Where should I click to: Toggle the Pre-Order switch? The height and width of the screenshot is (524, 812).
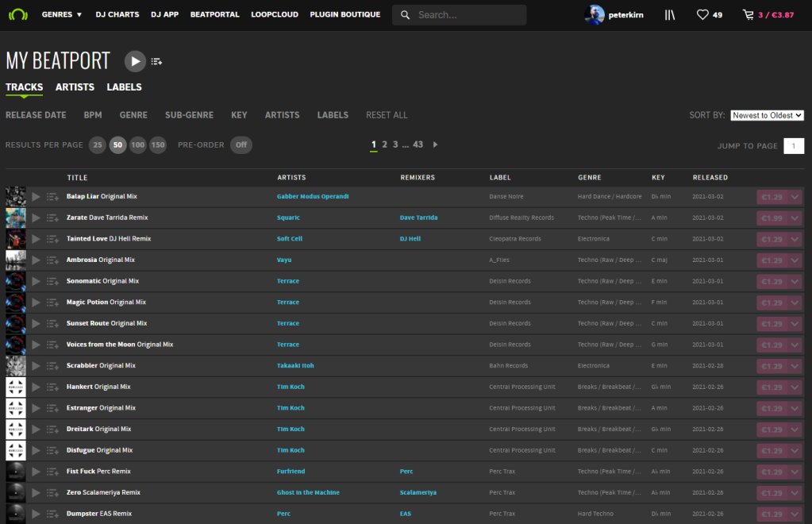click(x=241, y=145)
